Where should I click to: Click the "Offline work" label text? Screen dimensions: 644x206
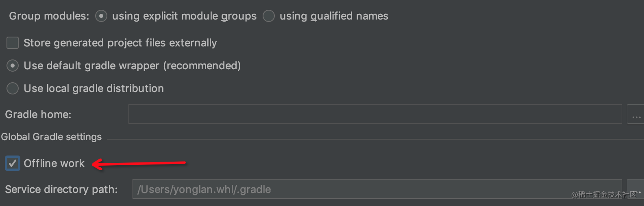pyautogui.click(x=54, y=163)
